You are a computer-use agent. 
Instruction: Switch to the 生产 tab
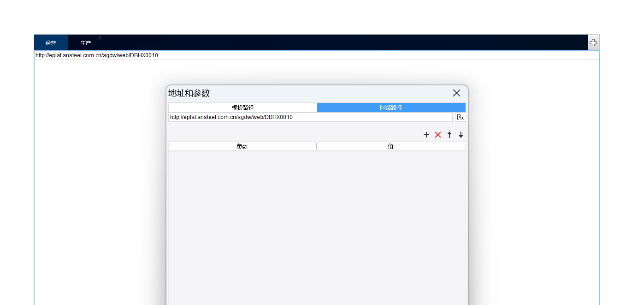[x=86, y=43]
